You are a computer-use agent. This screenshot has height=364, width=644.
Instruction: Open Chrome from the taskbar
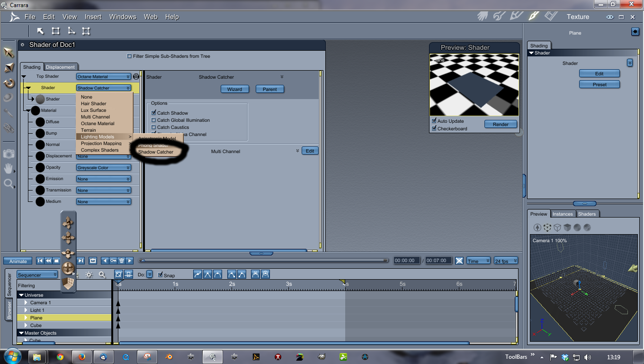tap(60, 357)
